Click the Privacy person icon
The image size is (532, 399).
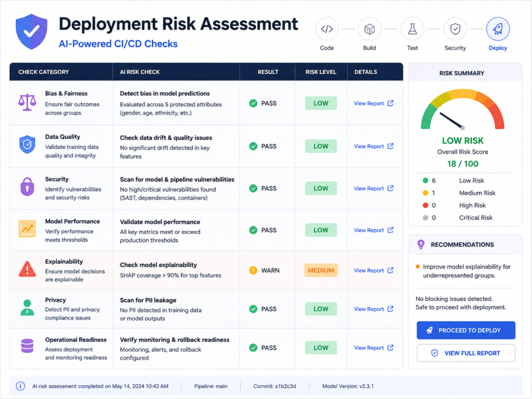27,308
